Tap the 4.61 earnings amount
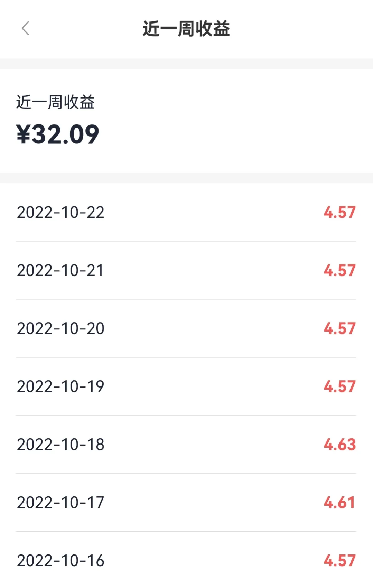This screenshot has width=373, height=588. coord(339,503)
